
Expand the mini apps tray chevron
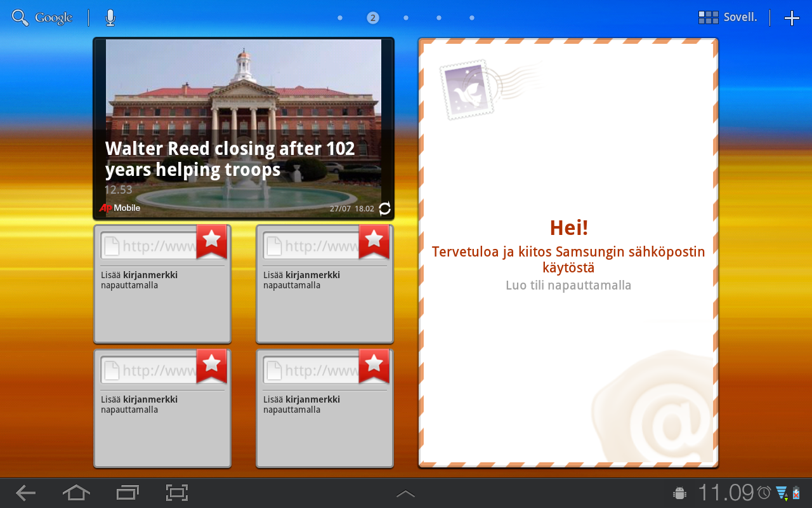coord(405,493)
